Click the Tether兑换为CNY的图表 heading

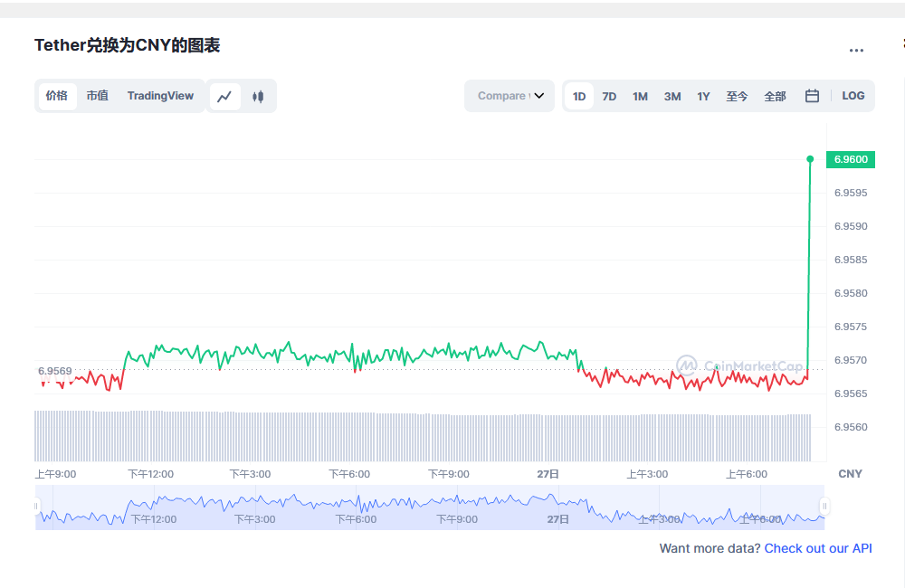pyautogui.click(x=127, y=45)
